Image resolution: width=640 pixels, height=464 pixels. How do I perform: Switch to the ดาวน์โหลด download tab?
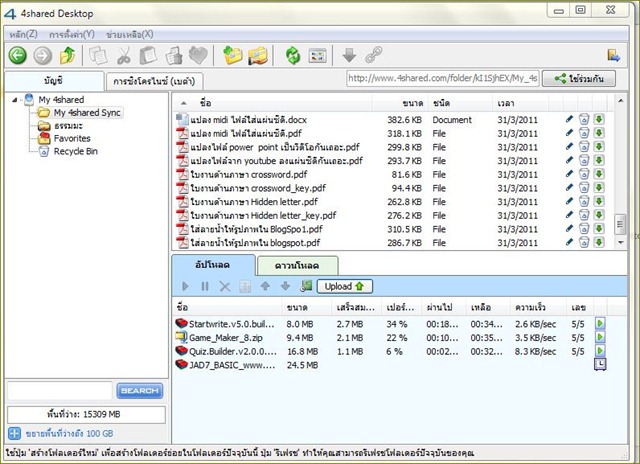(x=297, y=266)
